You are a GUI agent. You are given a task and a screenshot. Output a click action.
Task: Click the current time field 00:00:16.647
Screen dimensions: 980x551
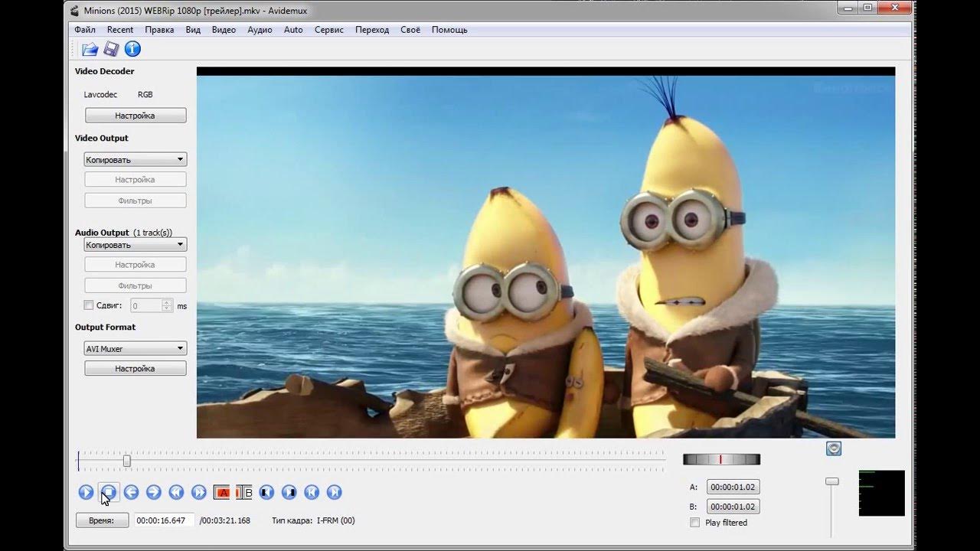pyautogui.click(x=164, y=520)
